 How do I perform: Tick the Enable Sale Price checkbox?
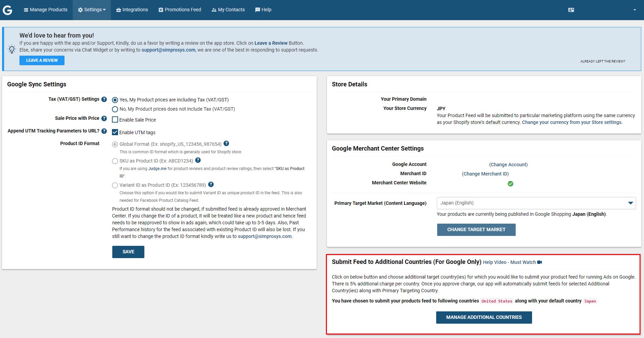(x=115, y=120)
